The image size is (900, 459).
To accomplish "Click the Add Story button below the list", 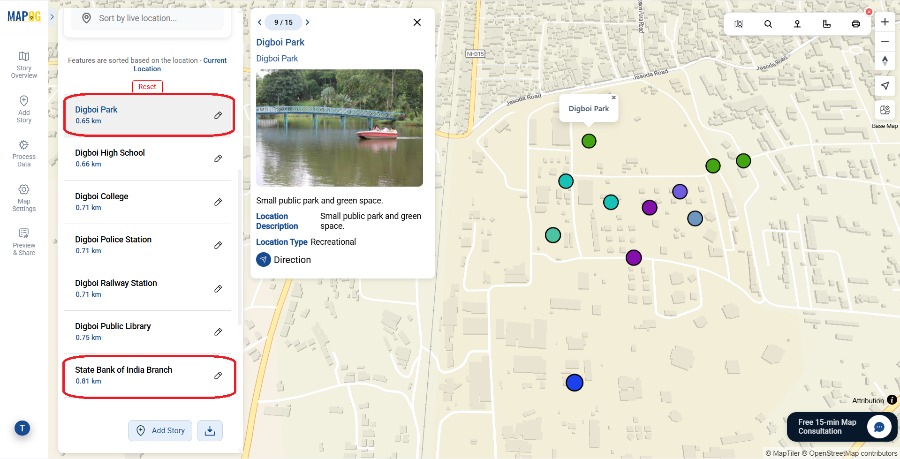I will coord(160,430).
